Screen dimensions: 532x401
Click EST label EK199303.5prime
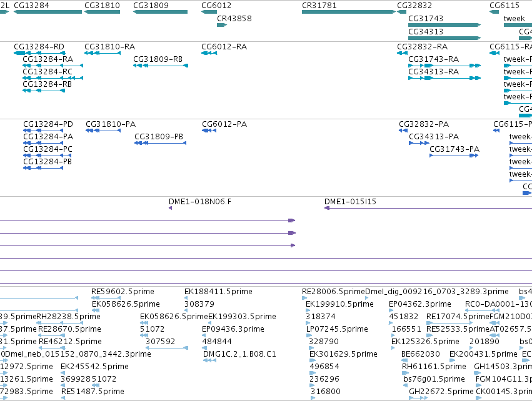coord(242,317)
